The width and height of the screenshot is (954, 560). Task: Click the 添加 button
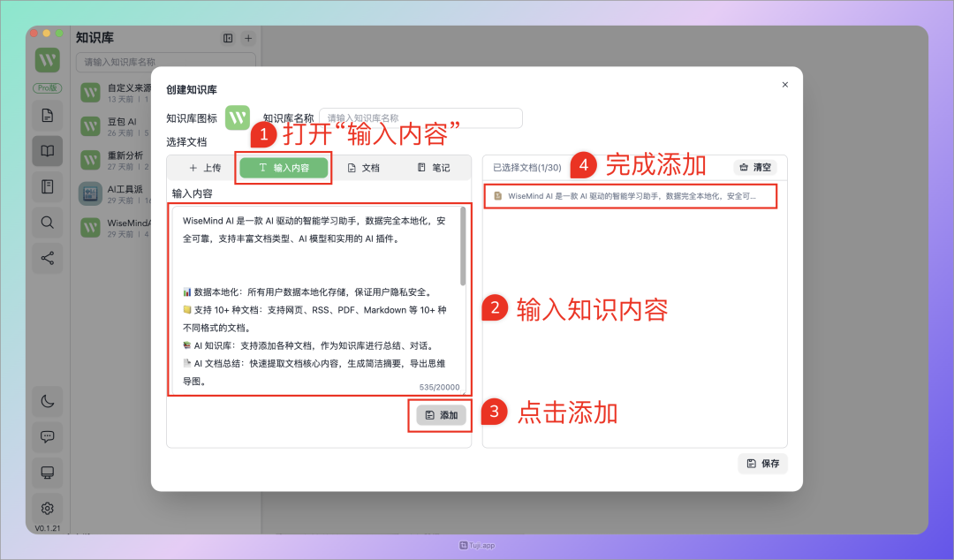pyautogui.click(x=441, y=415)
